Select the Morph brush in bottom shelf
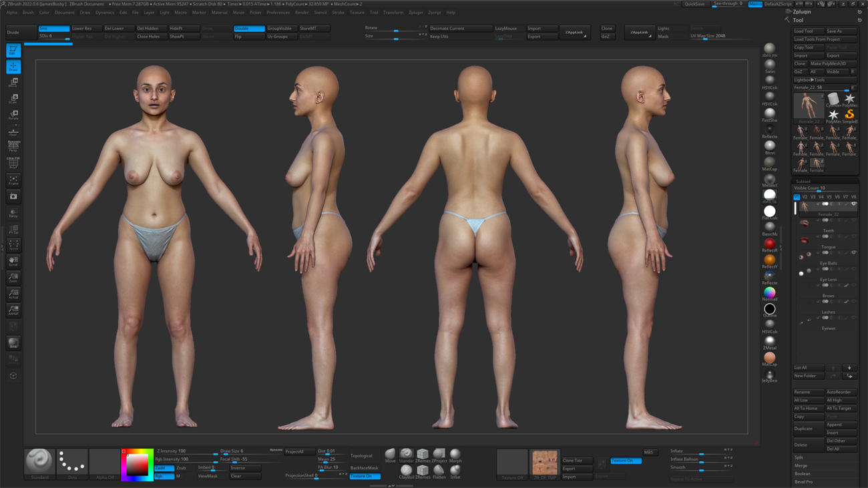Viewport: 868px width, 488px height. click(x=455, y=456)
